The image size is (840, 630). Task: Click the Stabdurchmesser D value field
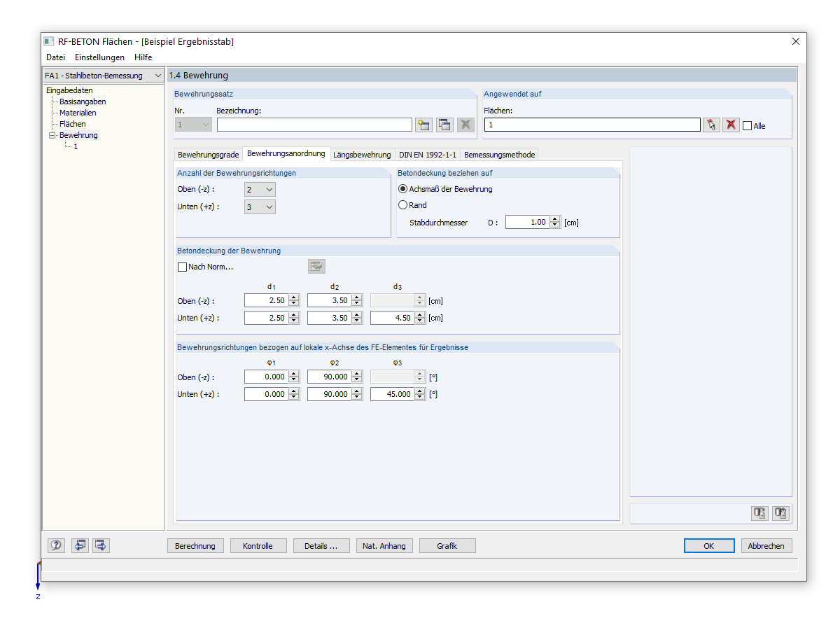(x=527, y=222)
